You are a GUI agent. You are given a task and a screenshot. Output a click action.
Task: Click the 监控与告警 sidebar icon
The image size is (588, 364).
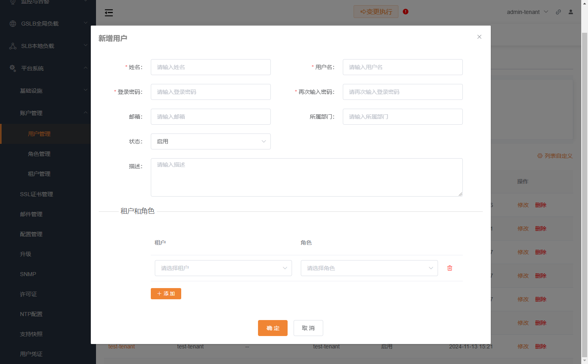[12, 2]
